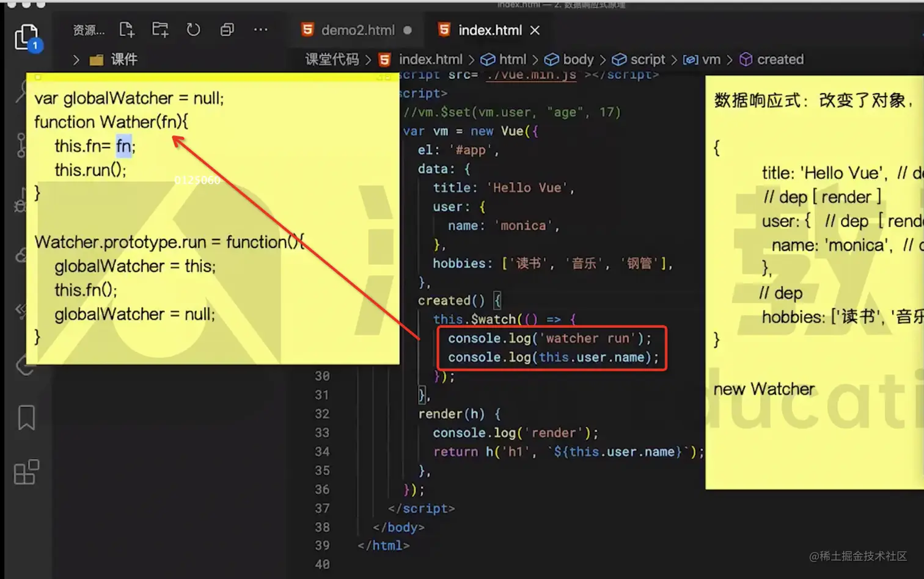
Task: Switch to the demo2.html tab
Action: pos(358,30)
